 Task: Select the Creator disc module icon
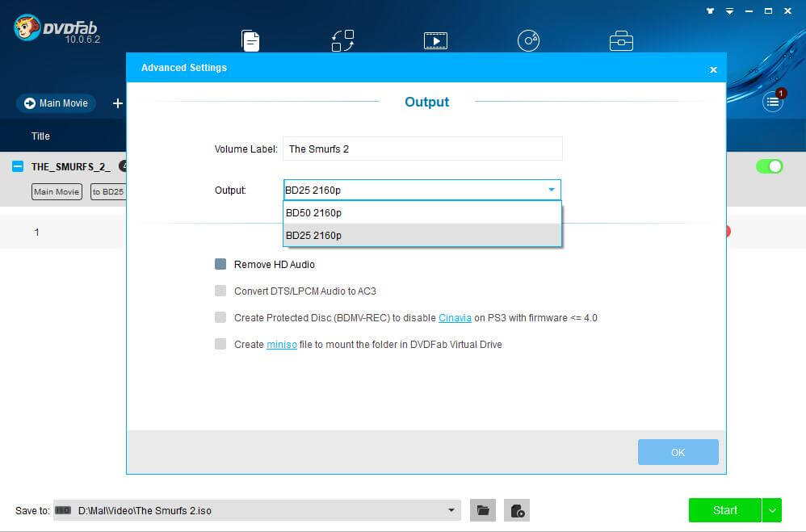click(529, 40)
